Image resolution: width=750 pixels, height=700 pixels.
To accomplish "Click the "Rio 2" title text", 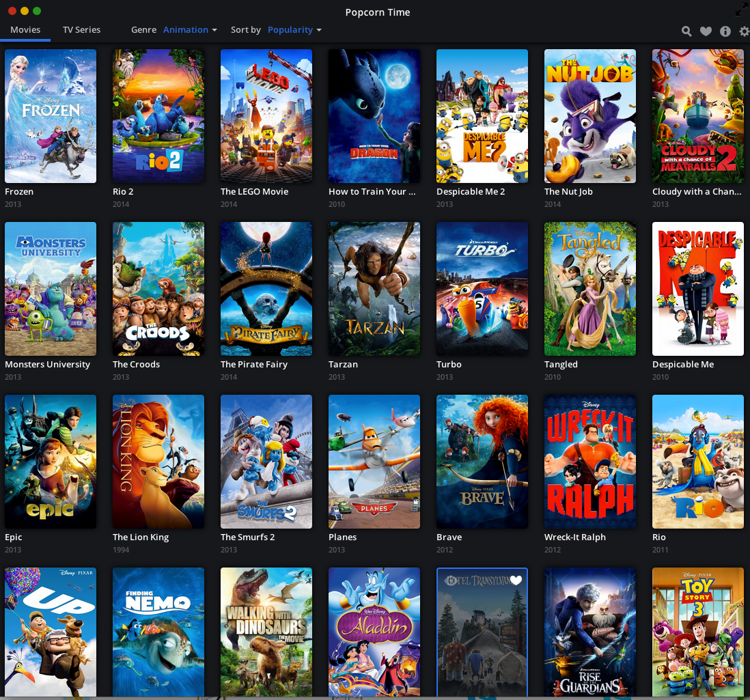I will (123, 192).
